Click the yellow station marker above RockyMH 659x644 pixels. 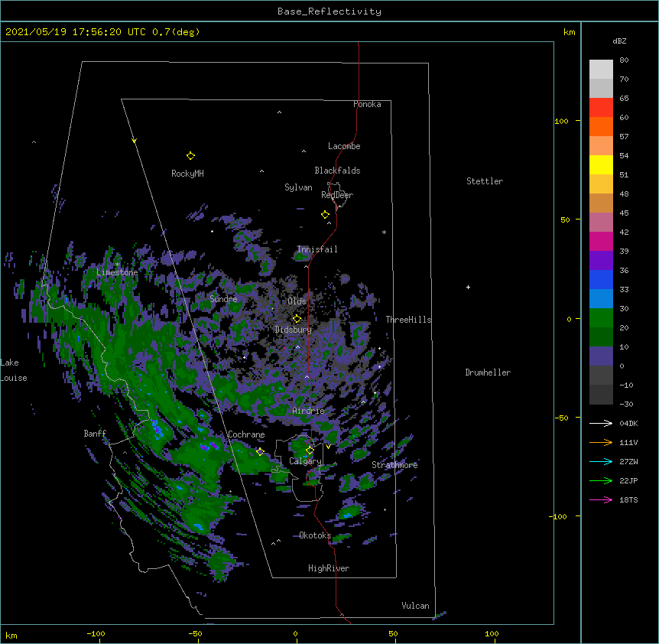click(x=190, y=156)
